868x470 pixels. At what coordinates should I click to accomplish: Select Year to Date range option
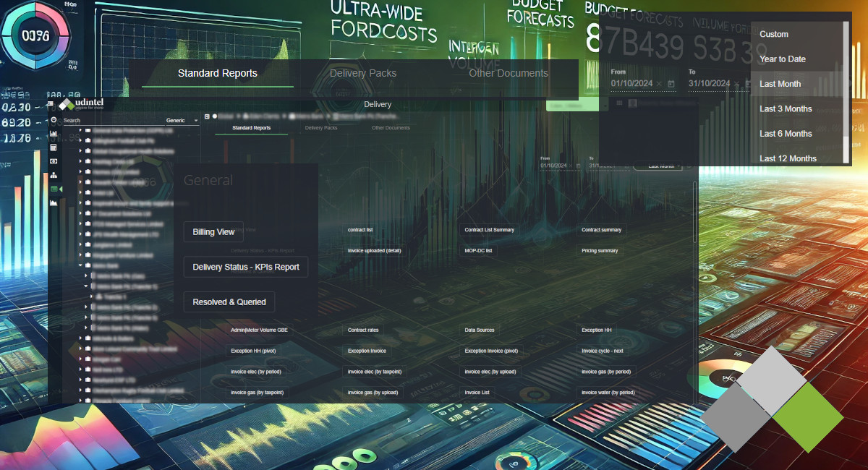coord(782,59)
